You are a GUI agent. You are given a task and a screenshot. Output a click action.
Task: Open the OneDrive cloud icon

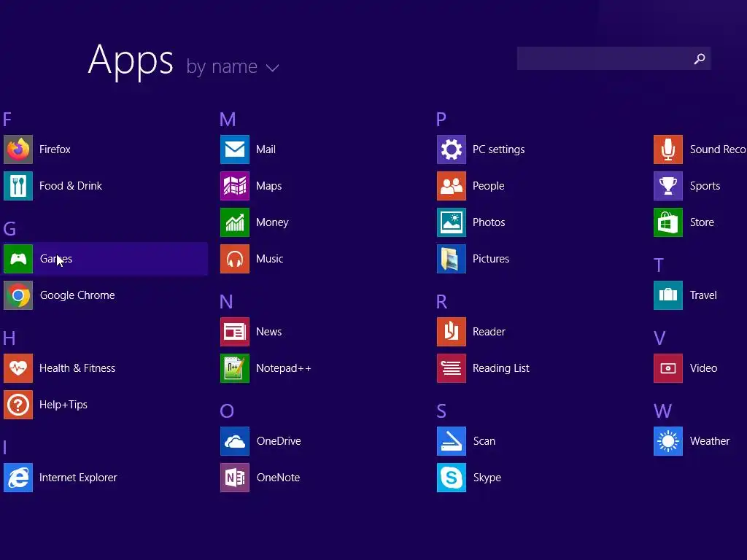tap(235, 441)
